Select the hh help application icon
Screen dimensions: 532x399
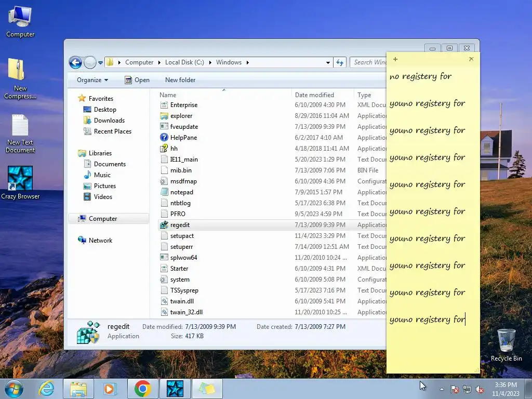[164, 148]
